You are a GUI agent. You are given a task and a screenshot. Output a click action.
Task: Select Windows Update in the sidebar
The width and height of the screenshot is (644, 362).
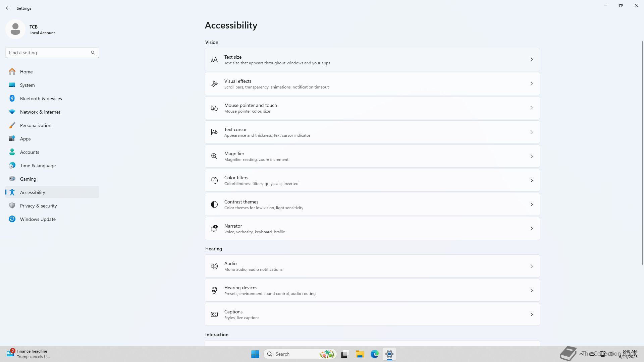click(38, 219)
